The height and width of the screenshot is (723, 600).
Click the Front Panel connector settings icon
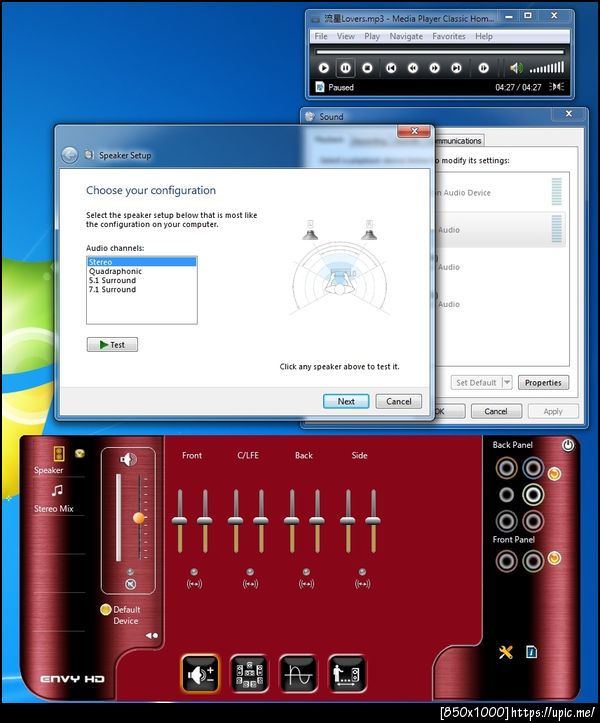(554, 558)
